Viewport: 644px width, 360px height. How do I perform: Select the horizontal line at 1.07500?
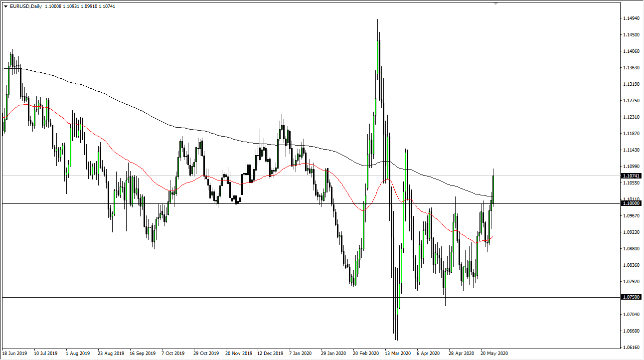pos(199,298)
